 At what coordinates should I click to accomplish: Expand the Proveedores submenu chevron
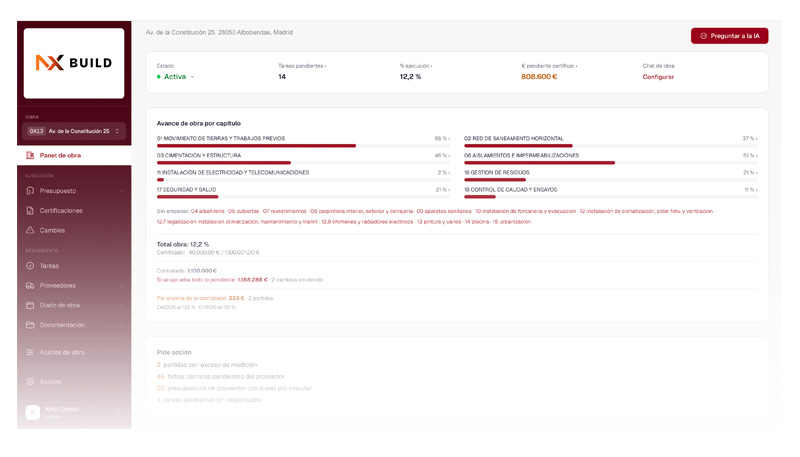click(121, 286)
